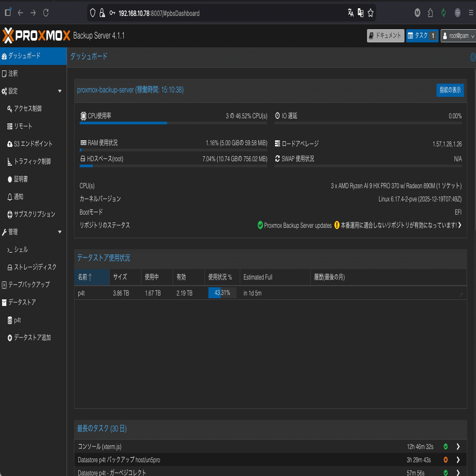Collapse the 管理 section in sidebar
This screenshot has width=476, height=476.
click(x=59, y=232)
